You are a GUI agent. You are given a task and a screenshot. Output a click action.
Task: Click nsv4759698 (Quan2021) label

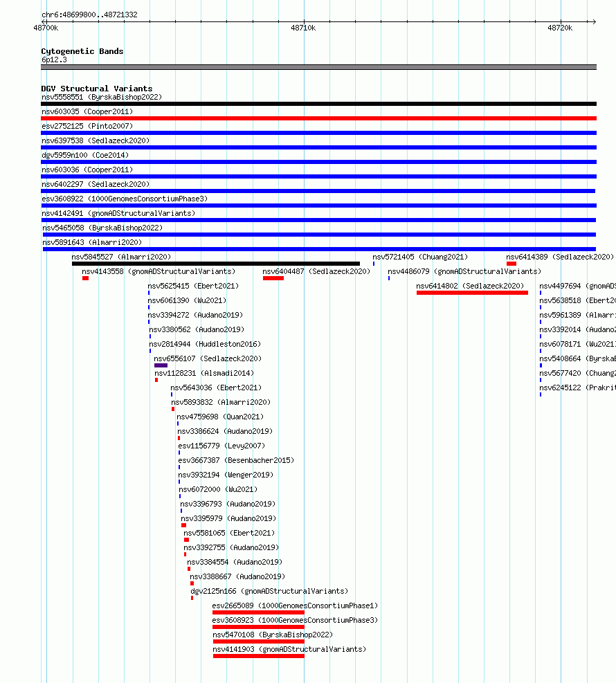(x=220, y=417)
